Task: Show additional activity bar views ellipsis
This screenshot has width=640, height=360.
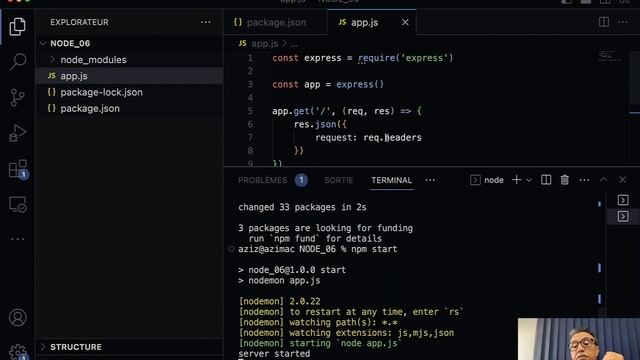Action: tap(18, 239)
